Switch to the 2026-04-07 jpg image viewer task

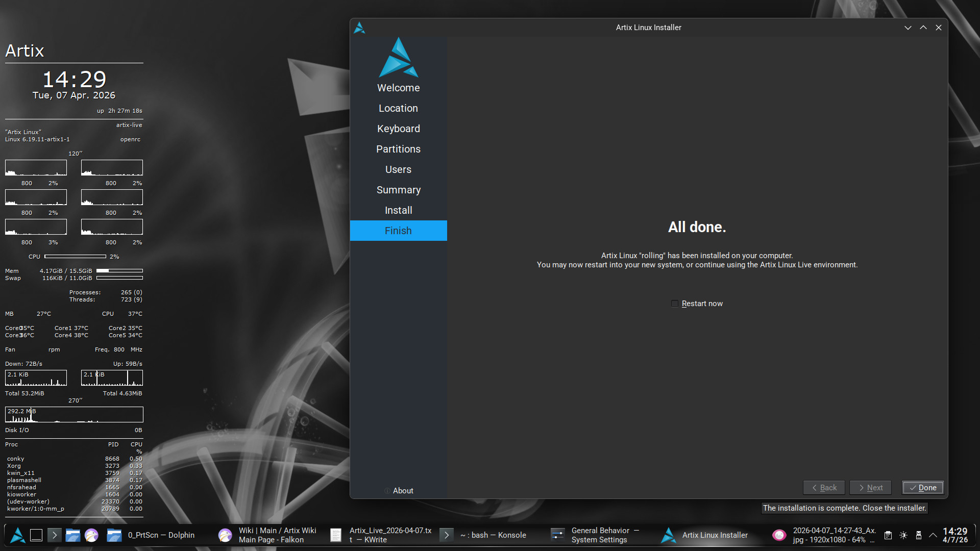coord(824,535)
